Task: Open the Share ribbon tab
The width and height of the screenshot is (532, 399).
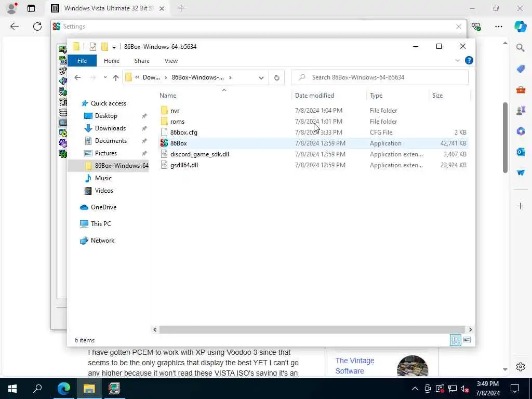Action: click(x=142, y=61)
